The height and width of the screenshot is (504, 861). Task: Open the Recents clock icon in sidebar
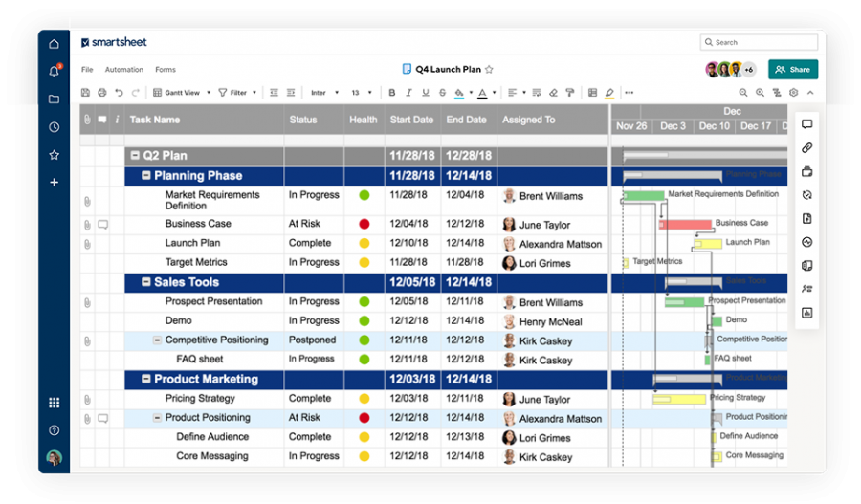click(x=54, y=127)
